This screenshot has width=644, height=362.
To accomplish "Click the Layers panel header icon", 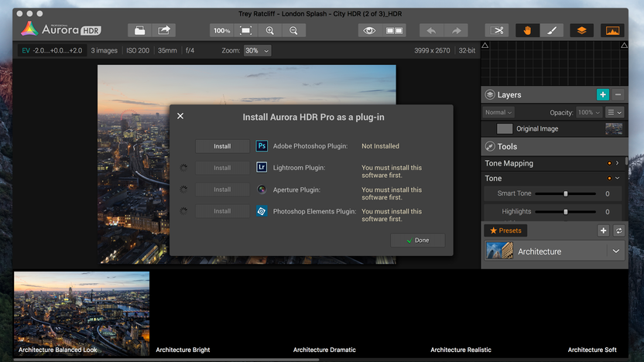I will point(490,95).
